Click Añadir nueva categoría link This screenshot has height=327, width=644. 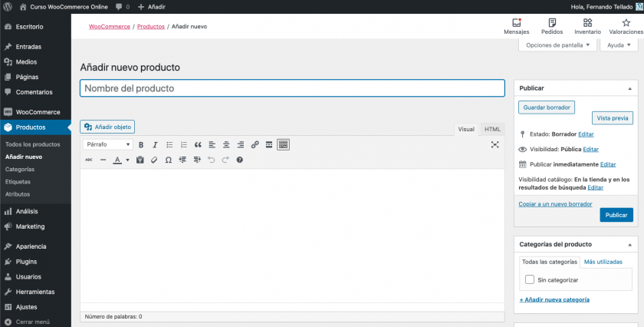[x=554, y=299]
